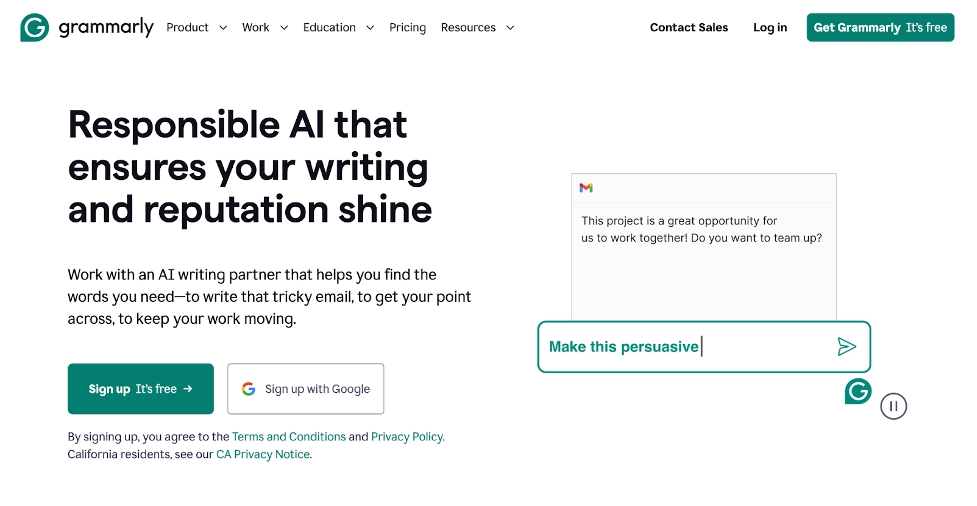This screenshot has height=506, width=977.
Task: Open the Education dropdown chevron
Action: tap(370, 28)
